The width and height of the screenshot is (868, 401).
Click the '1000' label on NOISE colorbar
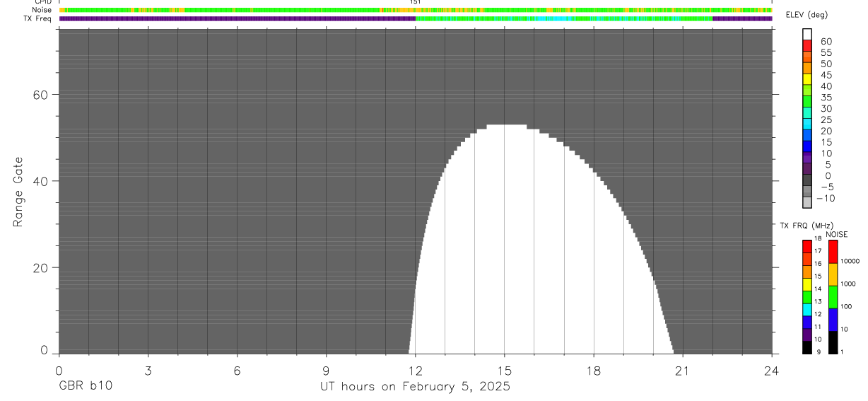[x=848, y=284]
